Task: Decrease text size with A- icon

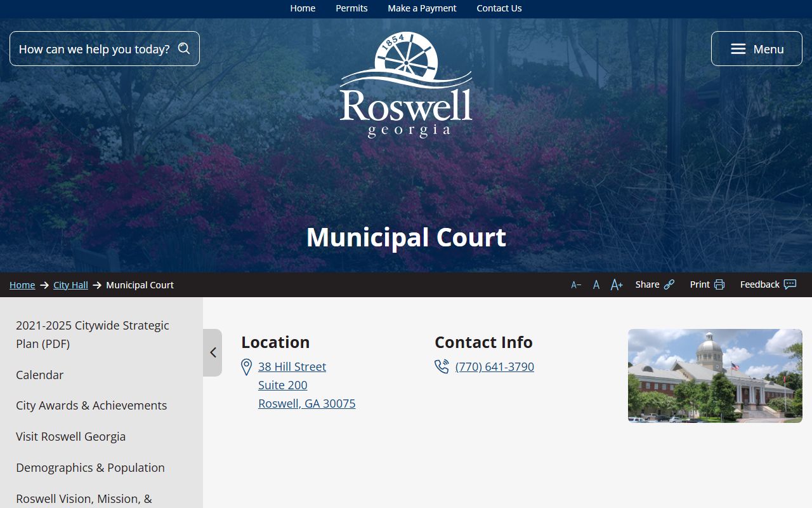Action: (x=576, y=285)
